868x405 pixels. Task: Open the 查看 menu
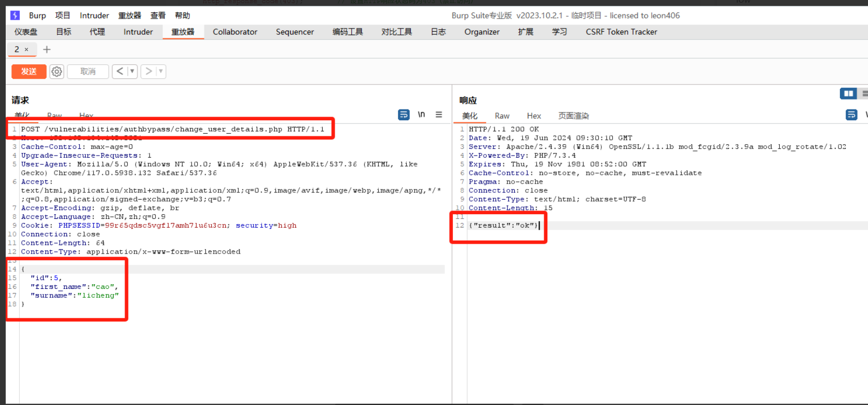(158, 16)
